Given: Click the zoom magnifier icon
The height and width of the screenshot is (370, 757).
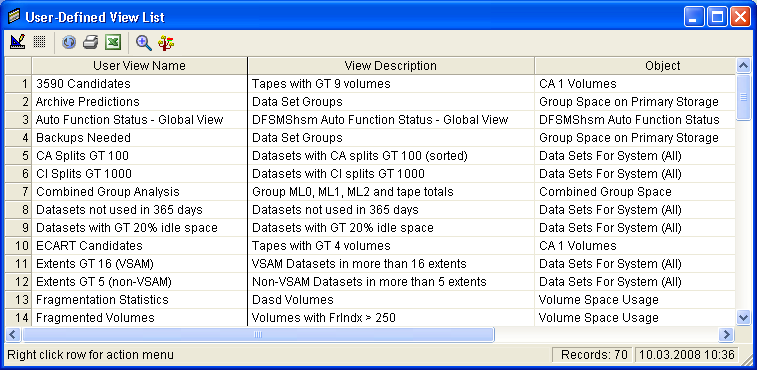Looking at the screenshot, I should click(x=143, y=43).
